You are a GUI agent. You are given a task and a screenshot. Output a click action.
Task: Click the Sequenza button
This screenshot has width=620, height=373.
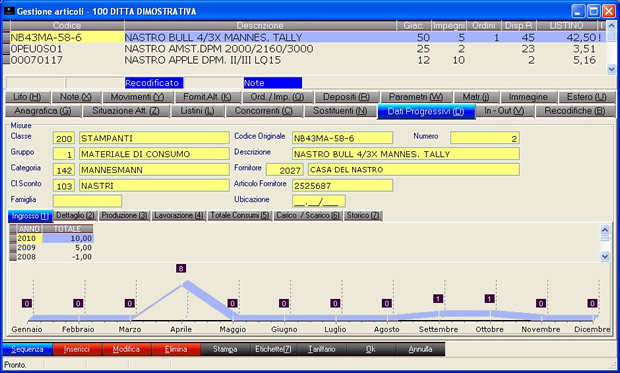coord(27,349)
